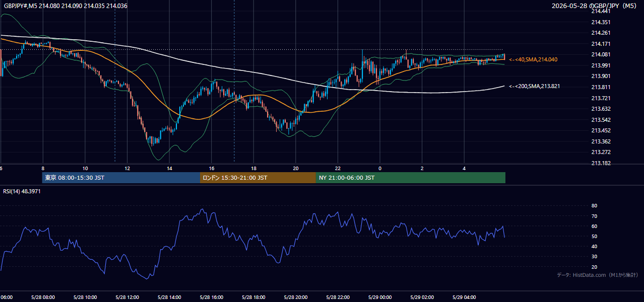This screenshot has width=644, height=302.
Task: Click price axis value 213.721
Action: 601,98
